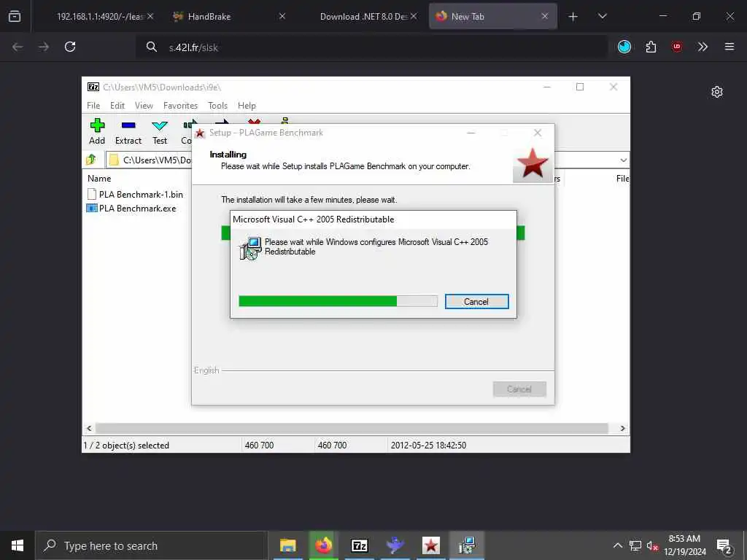The image size is (747, 560).
Task: Open File Explorer from taskbar
Action: (287, 545)
